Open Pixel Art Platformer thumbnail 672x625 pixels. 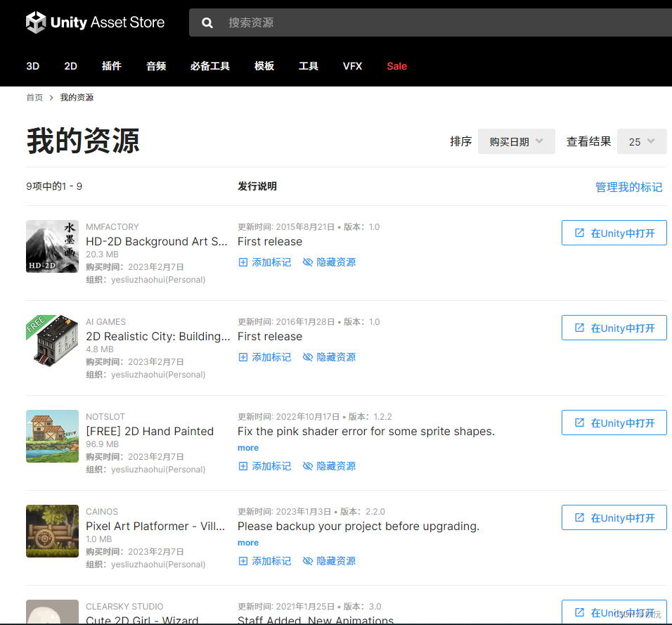(x=52, y=531)
